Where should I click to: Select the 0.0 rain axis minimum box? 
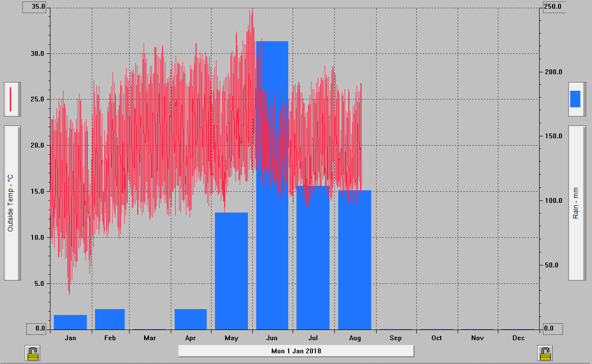[x=552, y=329]
